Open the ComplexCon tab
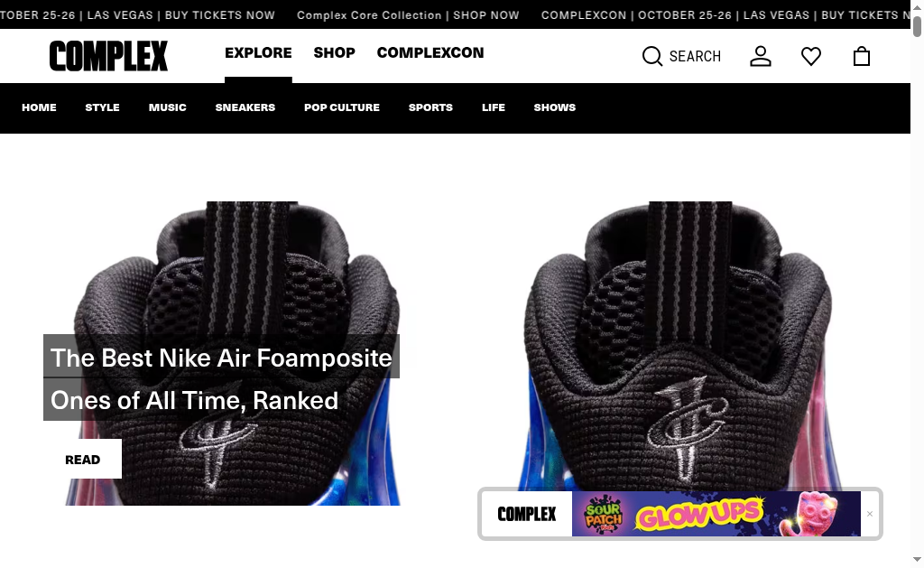Image resolution: width=924 pixels, height=568 pixels. tap(430, 52)
